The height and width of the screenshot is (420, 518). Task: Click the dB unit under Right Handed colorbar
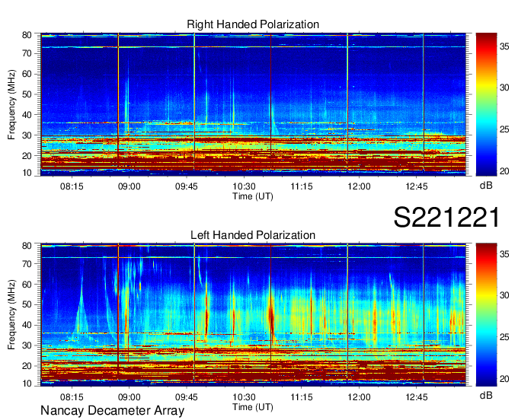(x=486, y=185)
